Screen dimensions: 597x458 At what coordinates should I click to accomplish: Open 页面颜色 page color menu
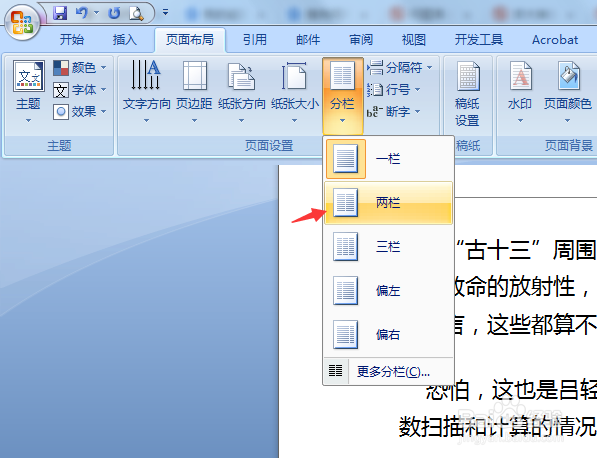pyautogui.click(x=567, y=91)
